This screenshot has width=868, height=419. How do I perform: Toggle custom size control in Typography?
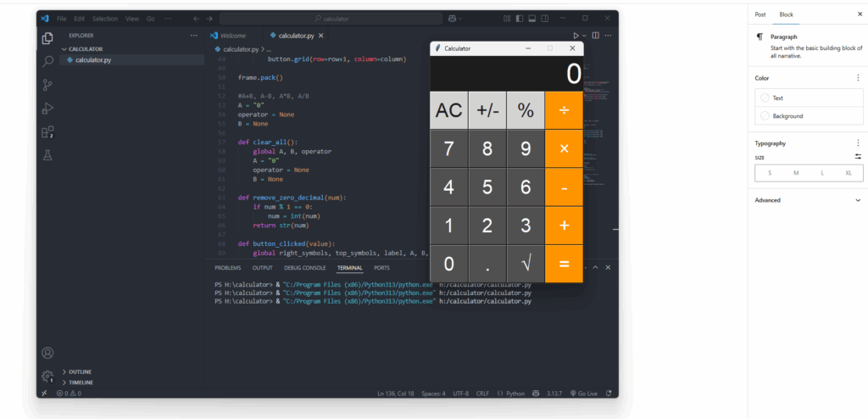point(858,157)
